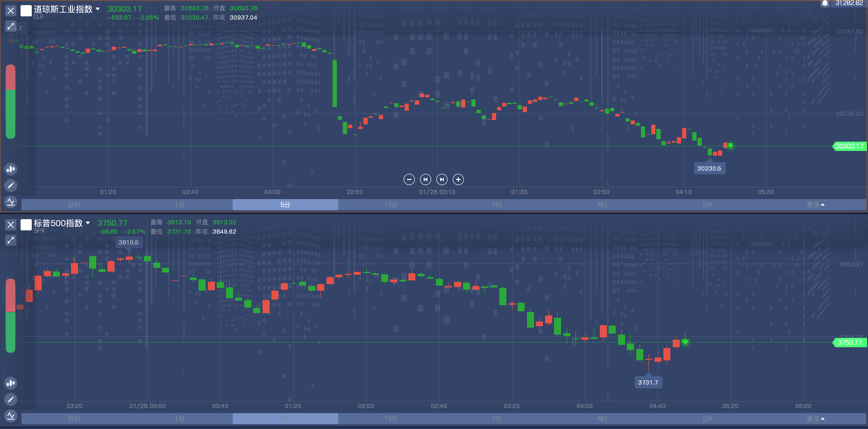Click the red-green sentiment bar in SPX panel
868x429 pixels.
point(10,315)
